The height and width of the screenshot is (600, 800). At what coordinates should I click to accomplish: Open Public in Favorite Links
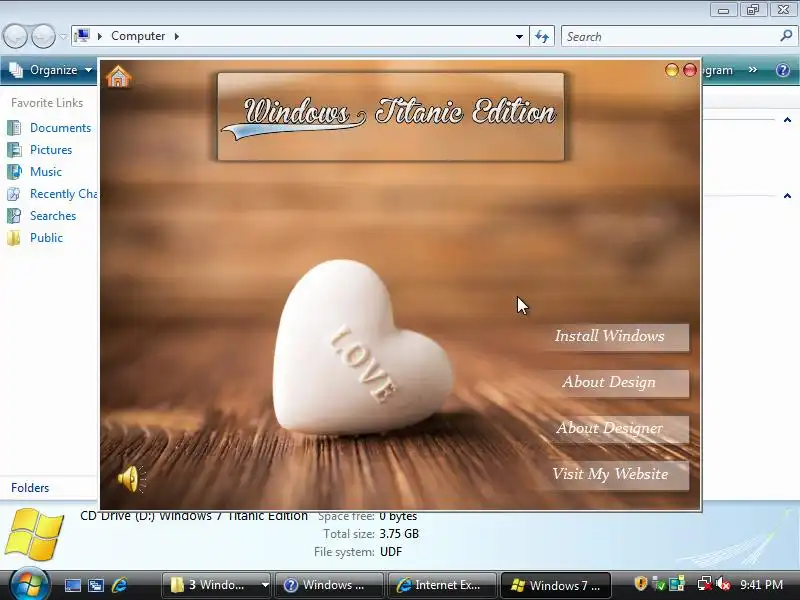click(x=46, y=238)
